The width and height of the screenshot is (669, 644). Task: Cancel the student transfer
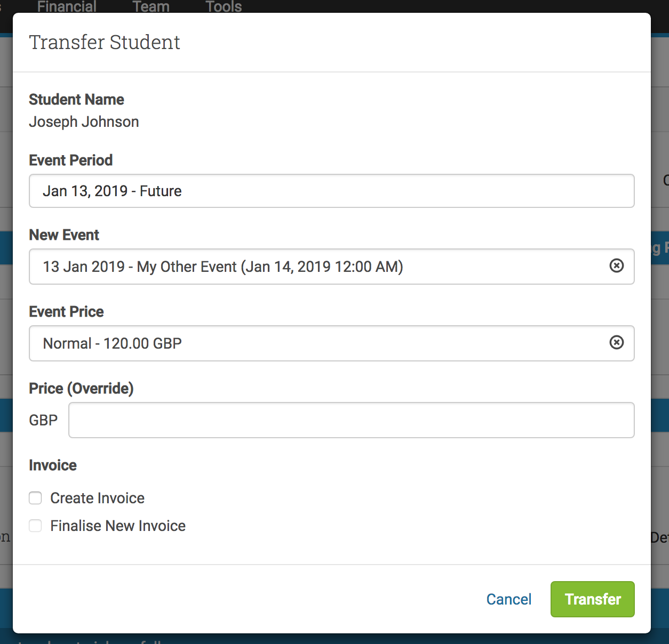coord(509,599)
